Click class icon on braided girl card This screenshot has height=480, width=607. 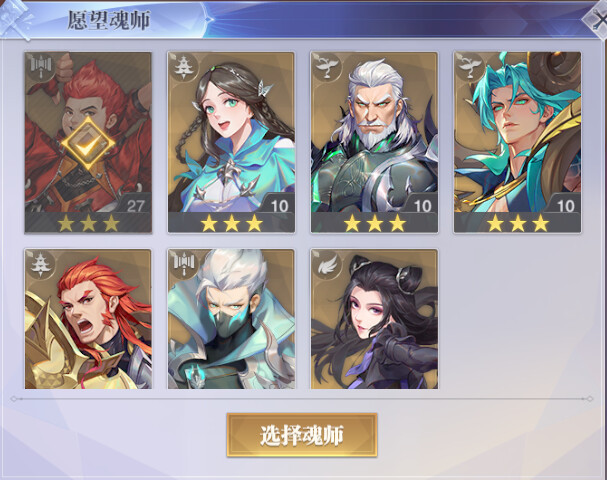pos(182,67)
